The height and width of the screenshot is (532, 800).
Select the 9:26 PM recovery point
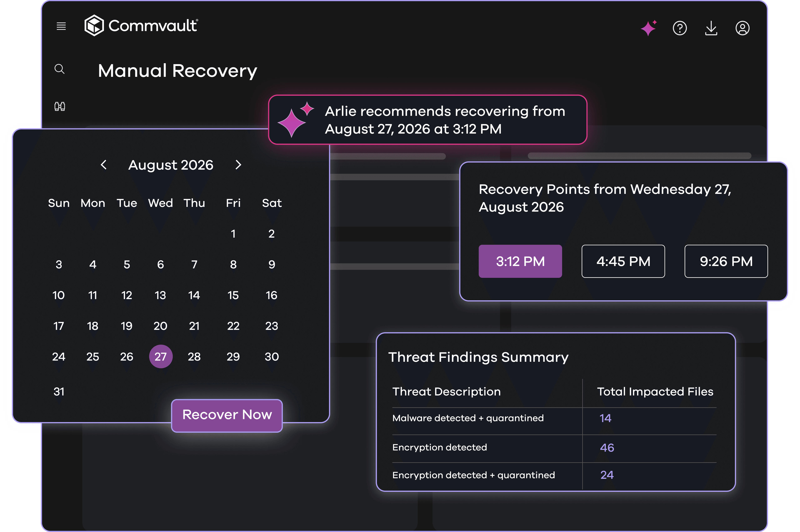[726, 261]
